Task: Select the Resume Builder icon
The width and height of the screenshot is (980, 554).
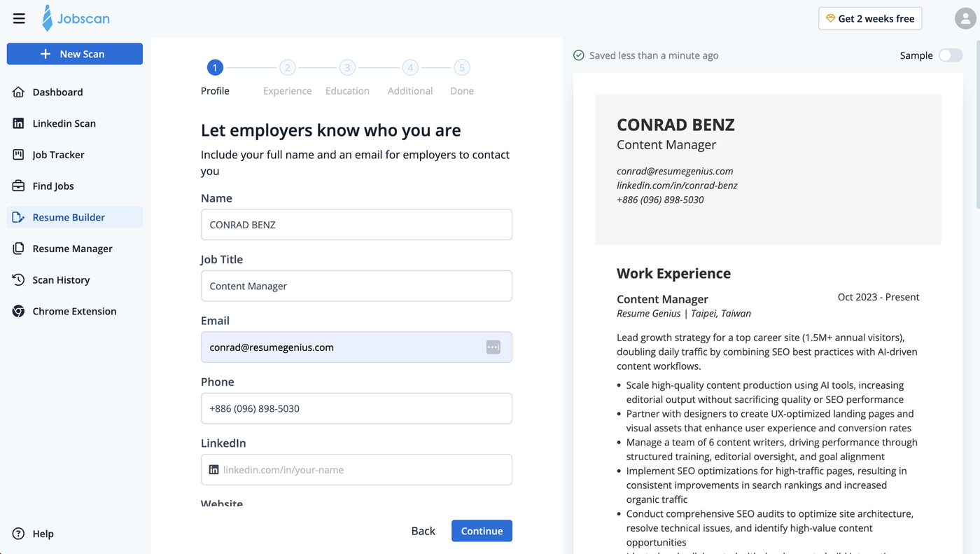Action: click(x=17, y=217)
